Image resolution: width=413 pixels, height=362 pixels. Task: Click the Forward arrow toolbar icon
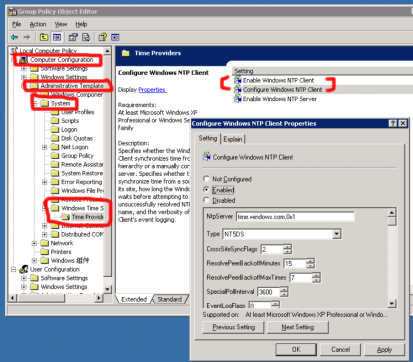pos(27,37)
